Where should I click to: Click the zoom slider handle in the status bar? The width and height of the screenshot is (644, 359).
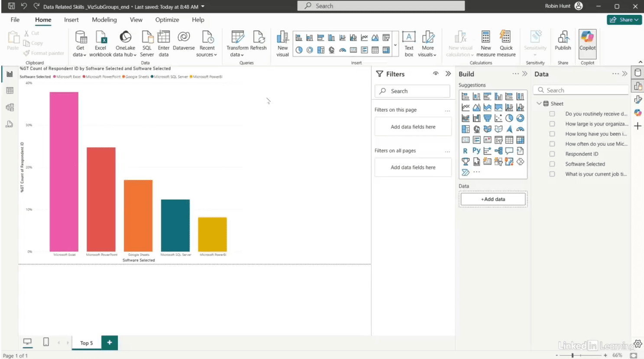573,355
